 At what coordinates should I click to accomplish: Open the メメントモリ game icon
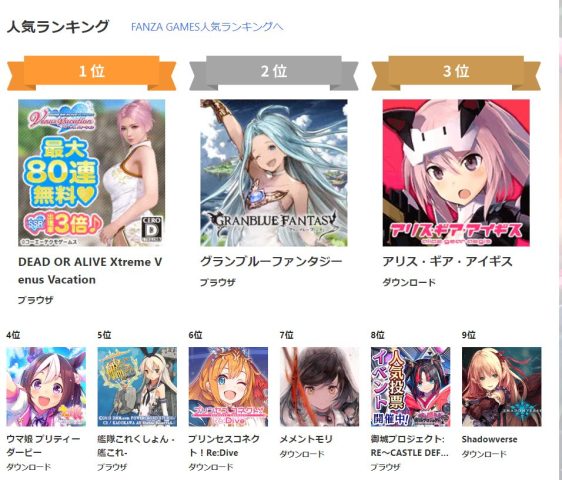click(319, 386)
